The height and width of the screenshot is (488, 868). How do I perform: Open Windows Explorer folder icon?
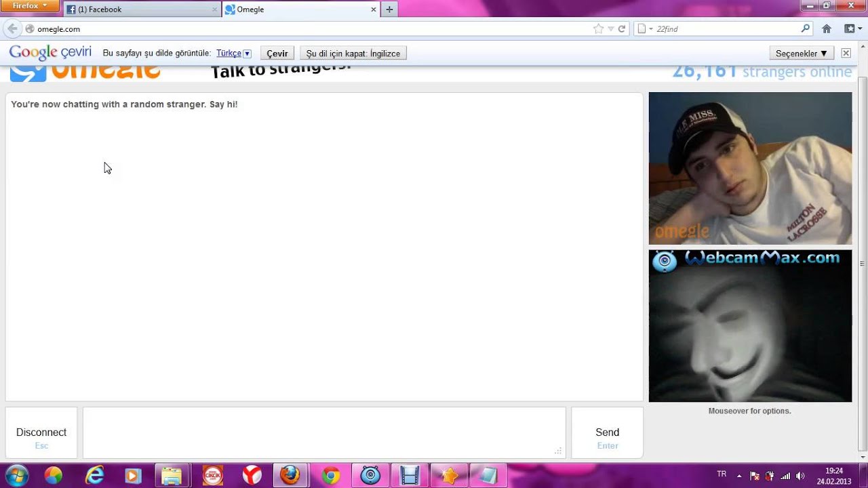(172, 476)
